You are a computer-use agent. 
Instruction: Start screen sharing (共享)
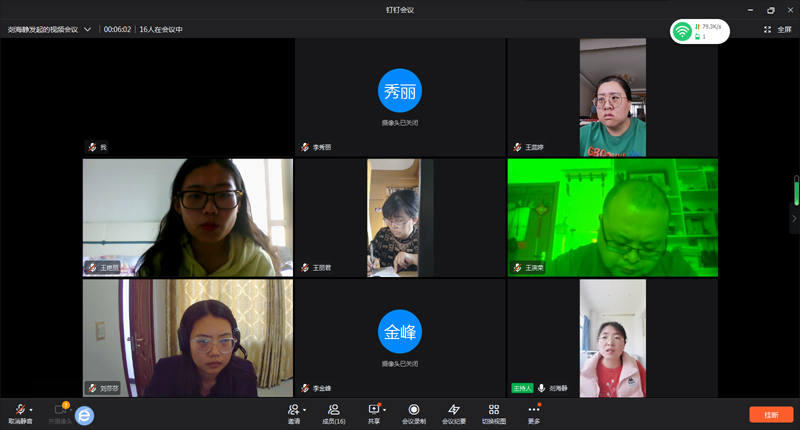tap(374, 411)
